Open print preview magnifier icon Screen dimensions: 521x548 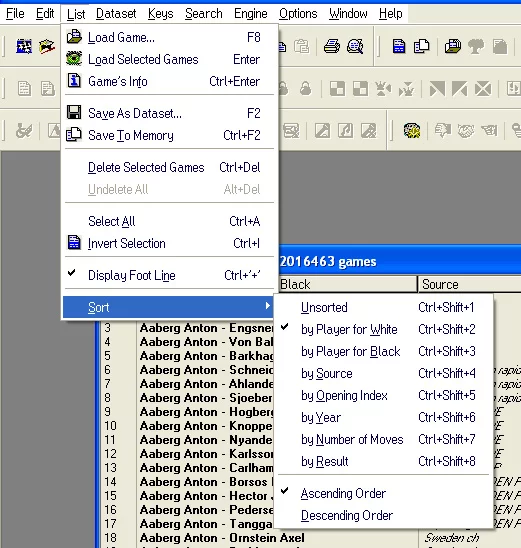(x=355, y=46)
